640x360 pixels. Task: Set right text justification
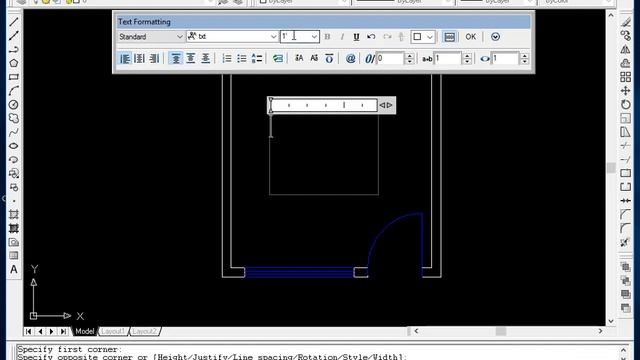coord(154,58)
